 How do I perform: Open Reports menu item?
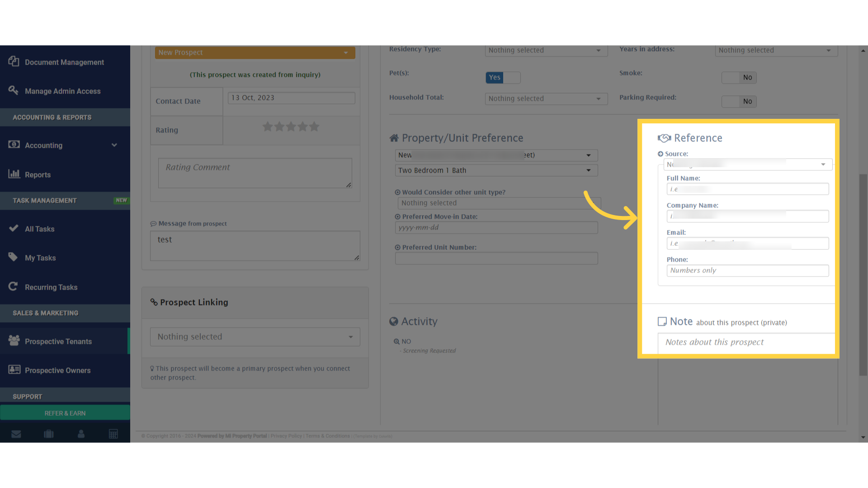[65, 174]
